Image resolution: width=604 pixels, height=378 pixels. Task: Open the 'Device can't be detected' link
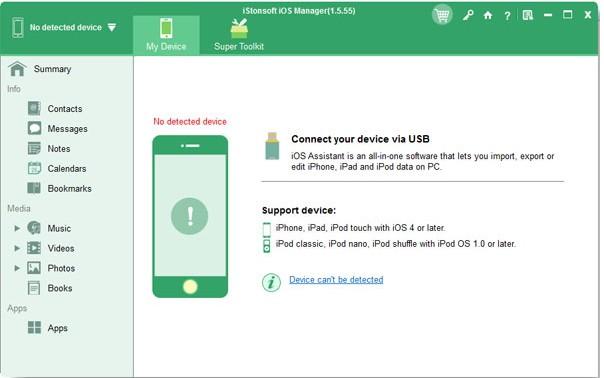[336, 280]
